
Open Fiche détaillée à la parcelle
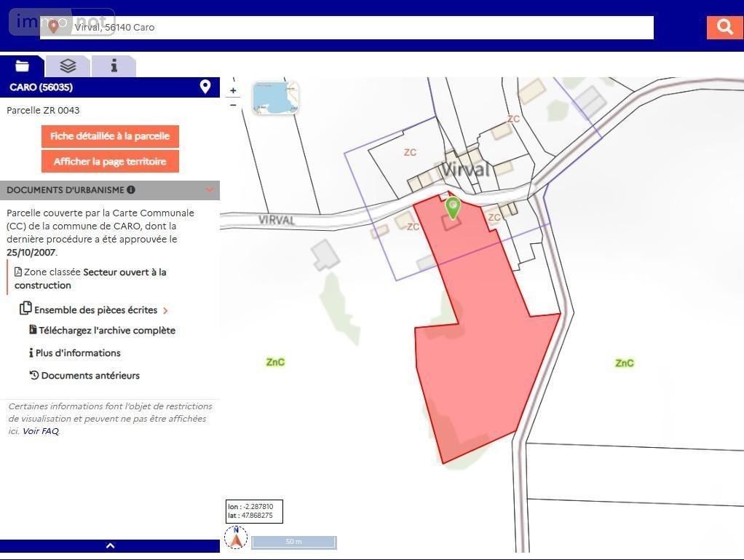click(110, 136)
